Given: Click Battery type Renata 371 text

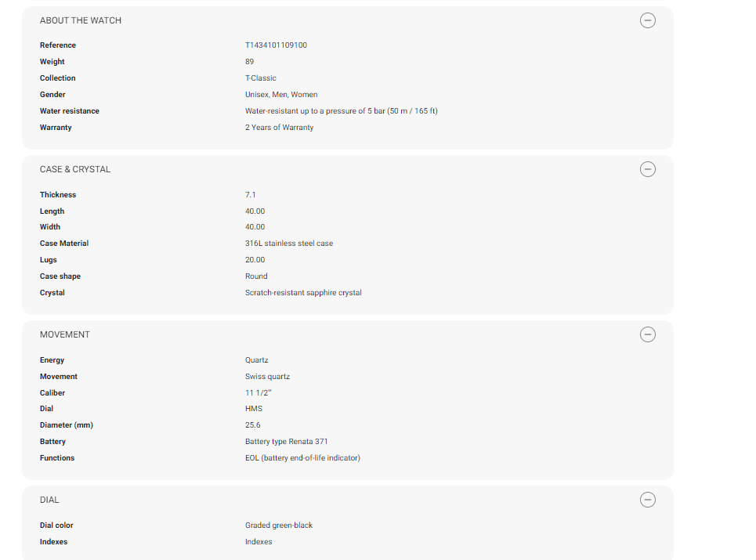Looking at the screenshot, I should 287,442.
